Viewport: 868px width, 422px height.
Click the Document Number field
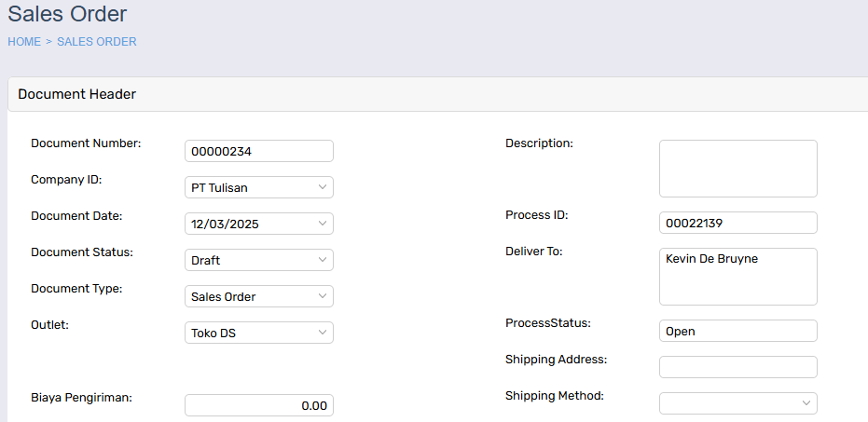(x=259, y=151)
